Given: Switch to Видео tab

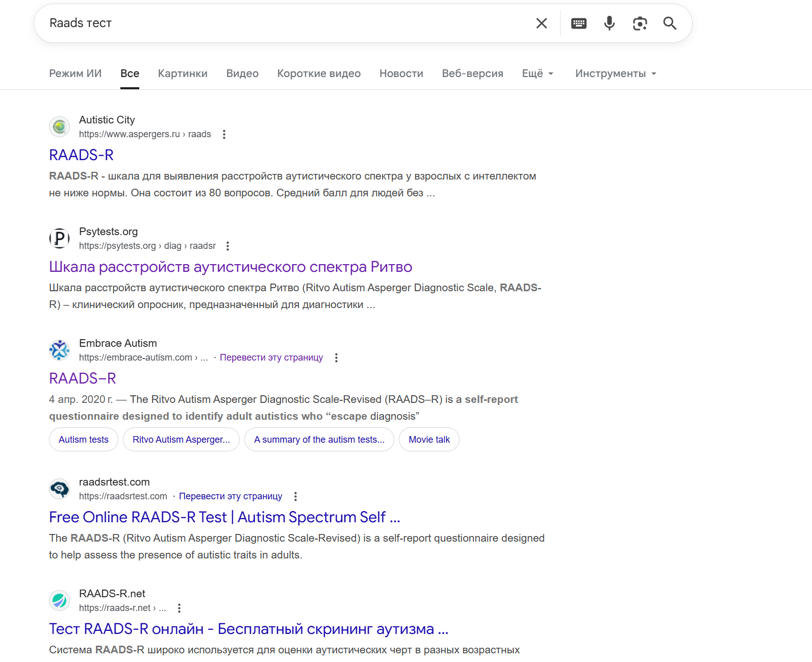Looking at the screenshot, I should tap(242, 73).
